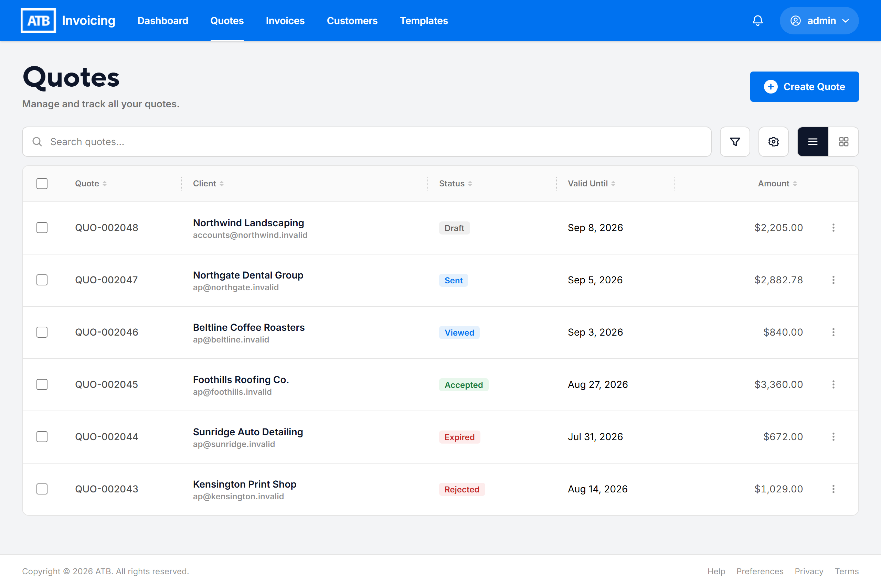This screenshot has width=881, height=588.
Task: Click the ATB logo
Action: click(x=38, y=21)
